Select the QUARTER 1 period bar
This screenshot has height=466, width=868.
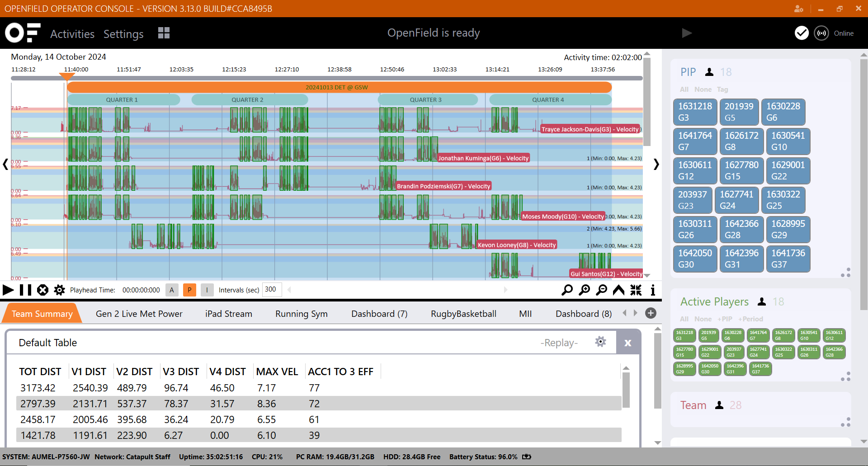123,99
